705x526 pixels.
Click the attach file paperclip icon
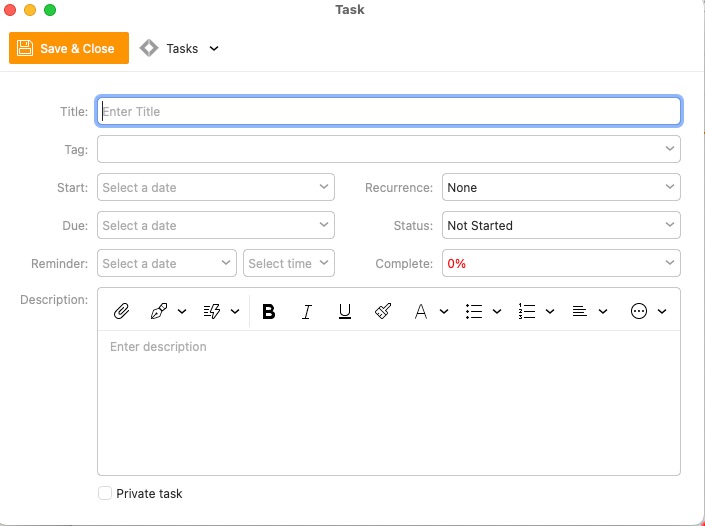point(121,312)
